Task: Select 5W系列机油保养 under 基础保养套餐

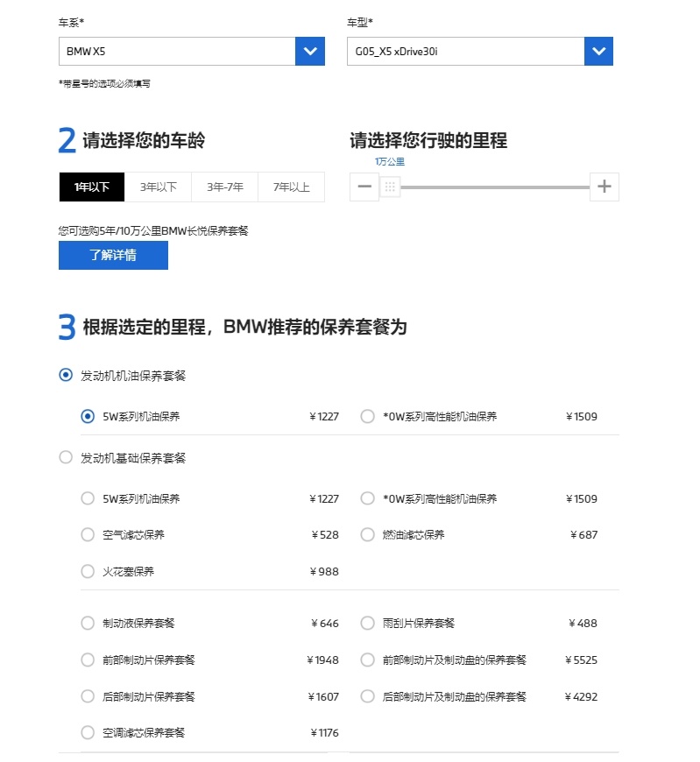Action: coord(88,498)
